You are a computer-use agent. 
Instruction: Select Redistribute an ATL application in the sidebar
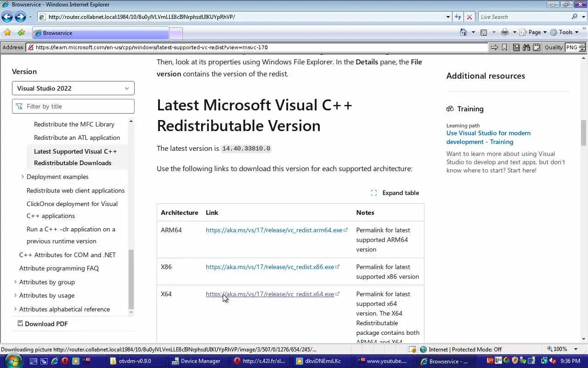77,138
